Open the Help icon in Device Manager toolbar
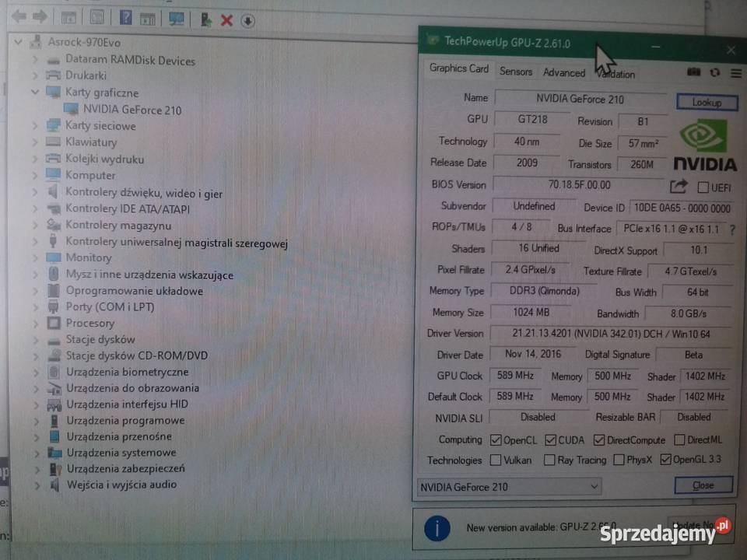The height and width of the screenshot is (560, 747). [x=126, y=18]
